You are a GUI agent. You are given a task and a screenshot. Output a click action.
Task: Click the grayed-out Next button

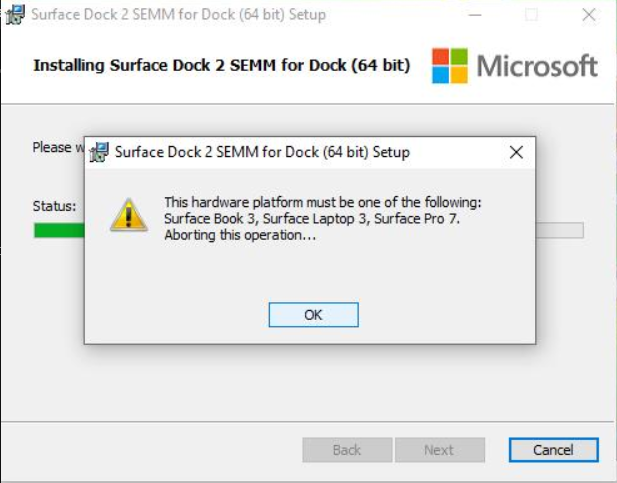point(439,450)
